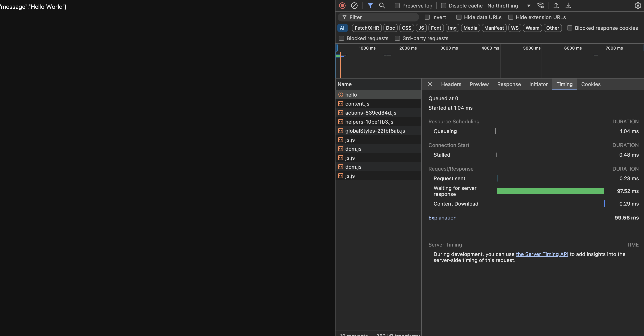
Task: Select the hello request in list
Action: pyautogui.click(x=351, y=95)
